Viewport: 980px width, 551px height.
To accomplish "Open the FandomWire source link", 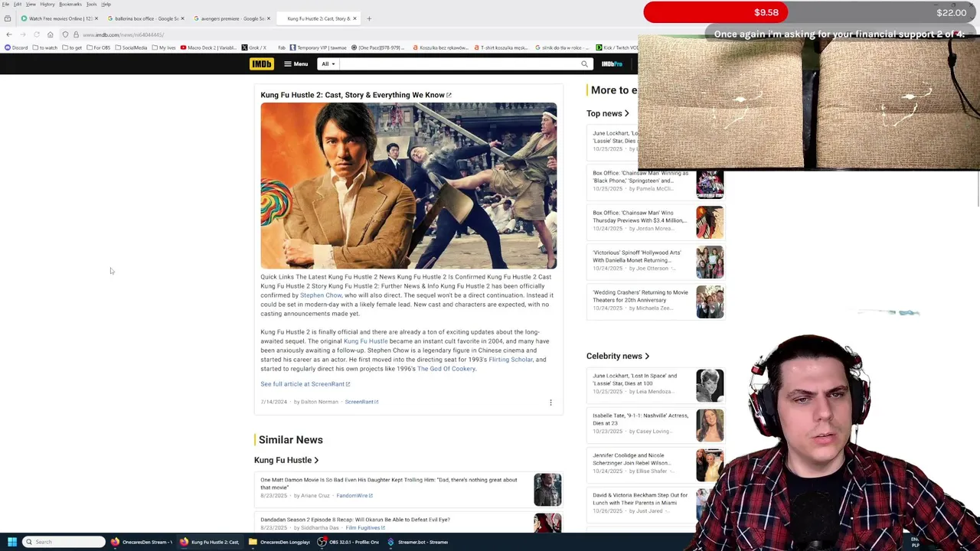I will pyautogui.click(x=354, y=496).
